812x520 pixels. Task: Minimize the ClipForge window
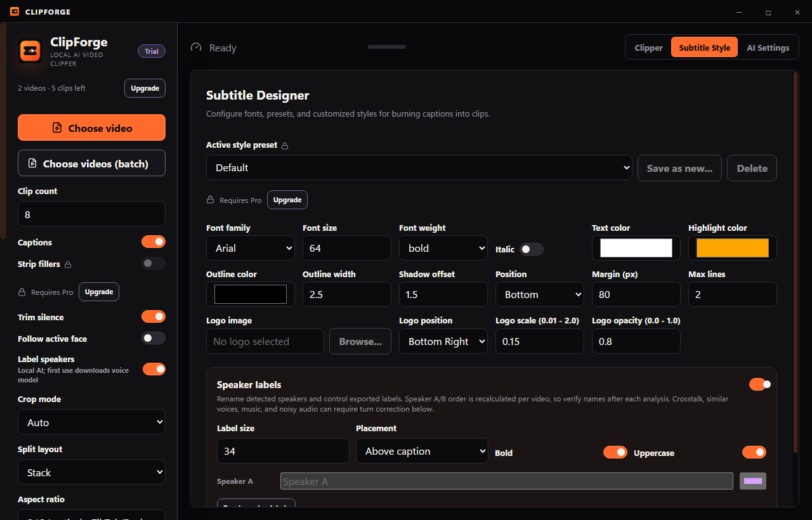(739, 12)
